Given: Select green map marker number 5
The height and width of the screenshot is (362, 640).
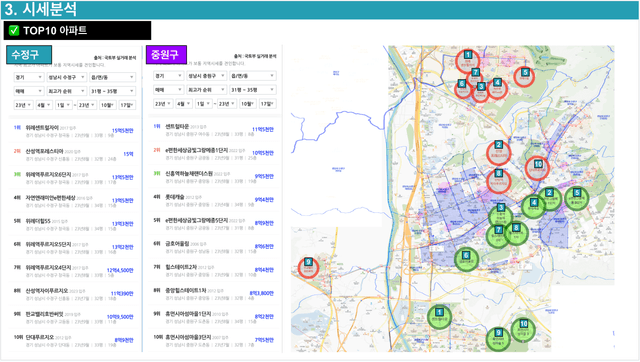Looking at the screenshot, I should tap(576, 199).
